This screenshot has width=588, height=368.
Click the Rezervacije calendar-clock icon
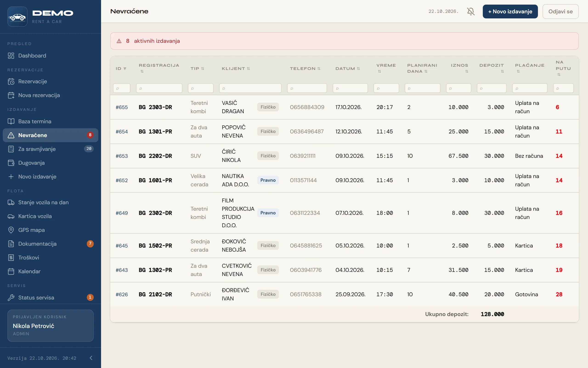[x=11, y=81]
